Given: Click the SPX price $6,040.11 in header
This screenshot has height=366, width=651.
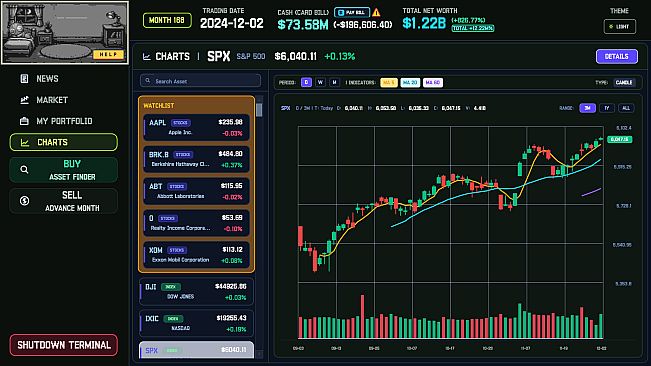Looking at the screenshot, I should click(296, 56).
